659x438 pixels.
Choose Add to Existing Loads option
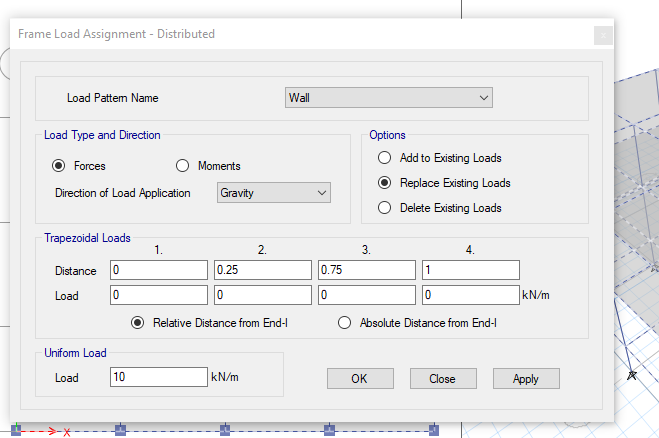(x=384, y=158)
